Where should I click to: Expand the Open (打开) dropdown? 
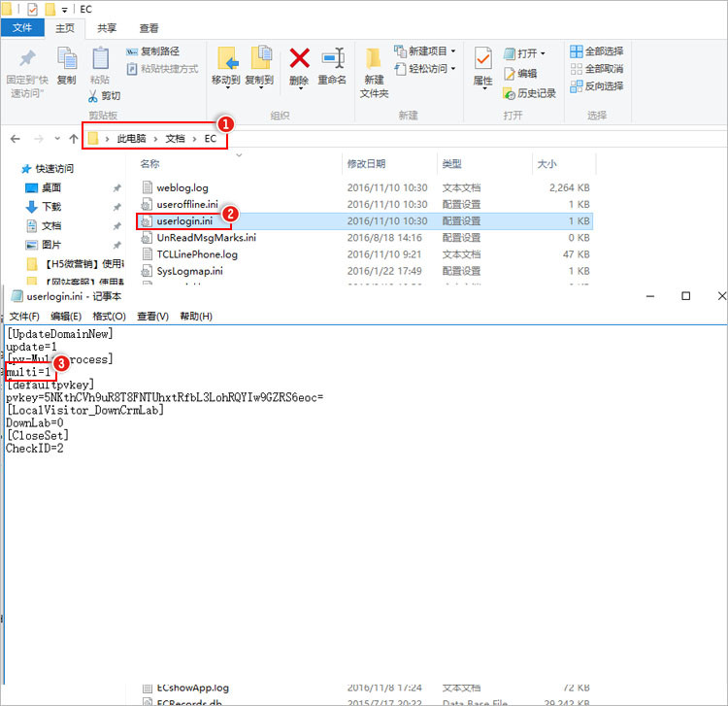coord(524,53)
